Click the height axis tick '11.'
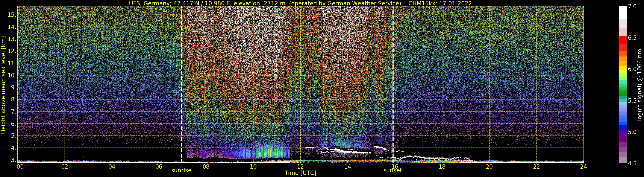644x177 pixels. (12, 63)
